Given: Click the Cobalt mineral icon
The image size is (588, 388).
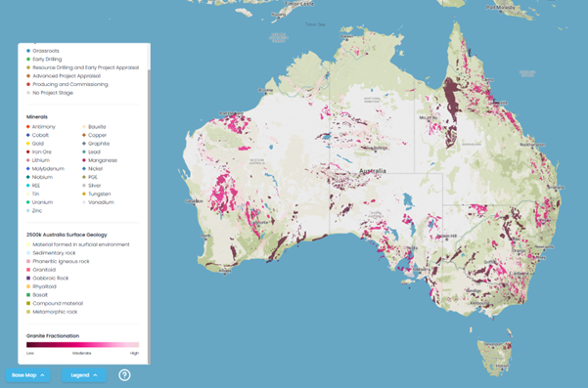Looking at the screenshot, I should tap(28, 135).
